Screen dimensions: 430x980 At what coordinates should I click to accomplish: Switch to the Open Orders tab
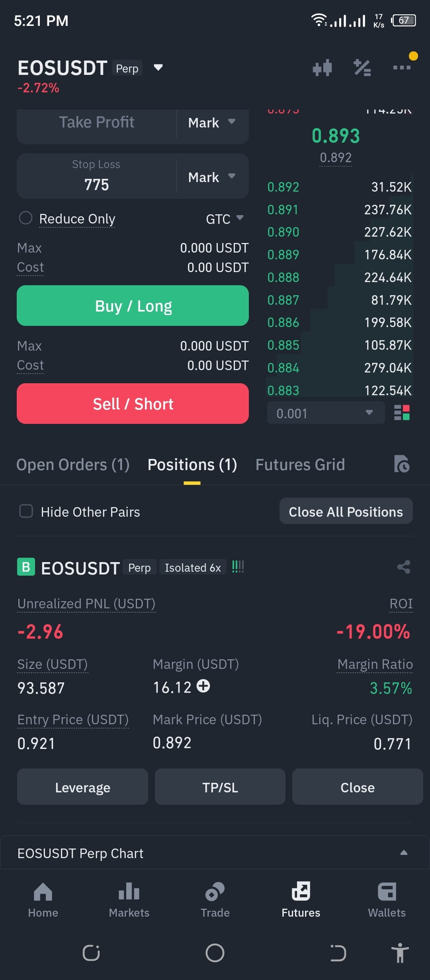coord(73,465)
